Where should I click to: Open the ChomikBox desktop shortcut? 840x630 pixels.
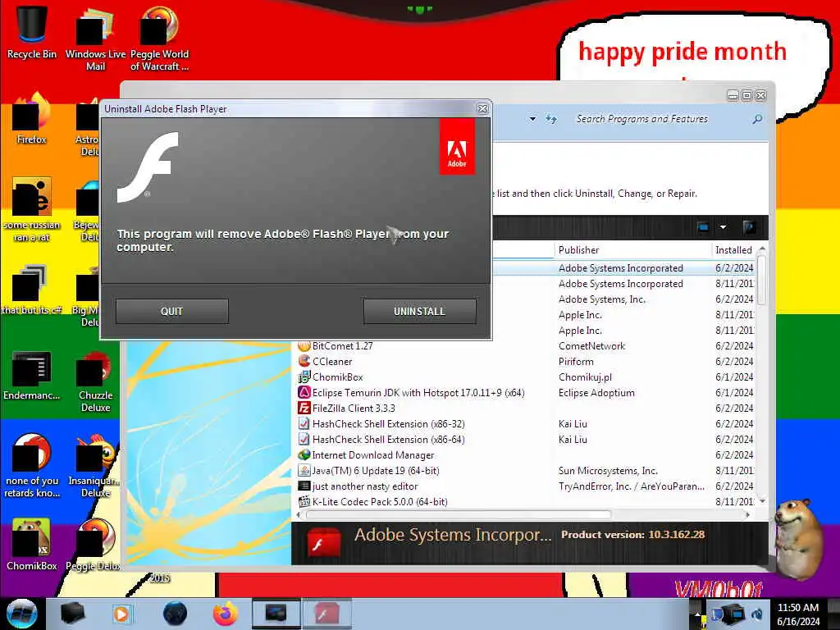click(32, 544)
